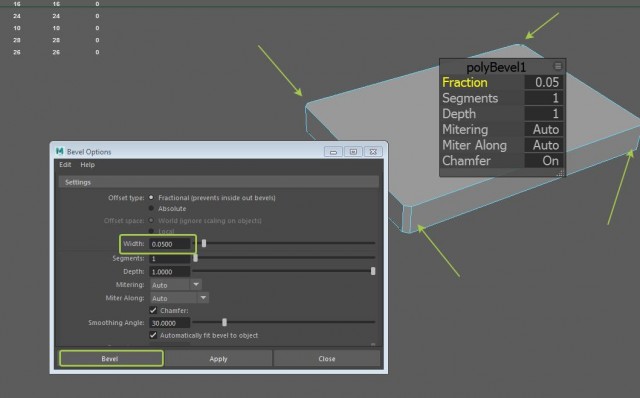Open the polyBevel1 panel menu icon
The width and height of the screenshot is (640, 398).
click(x=558, y=66)
